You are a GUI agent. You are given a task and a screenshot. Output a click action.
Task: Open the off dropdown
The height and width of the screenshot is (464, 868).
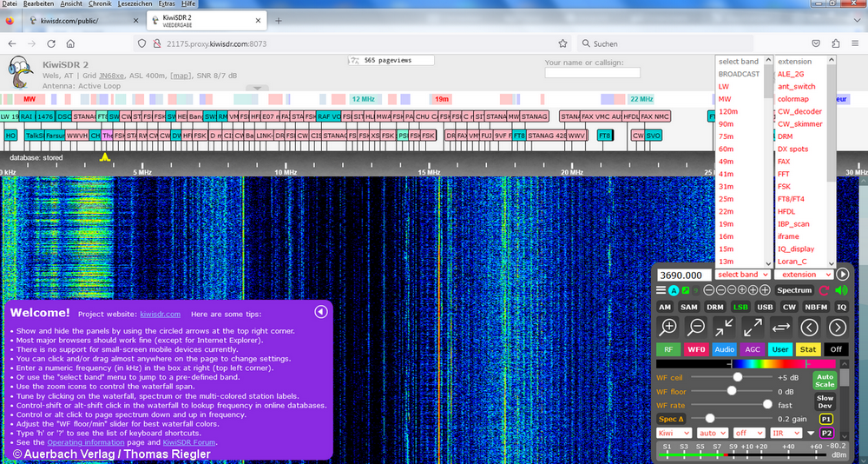748,433
